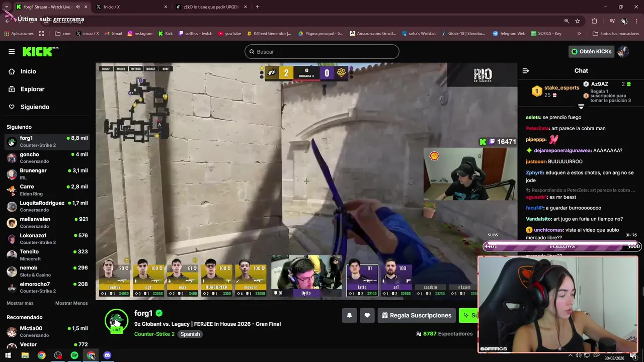Click Mostrar Menos under Siguiendo
The image size is (644, 362).
pyautogui.click(x=71, y=303)
